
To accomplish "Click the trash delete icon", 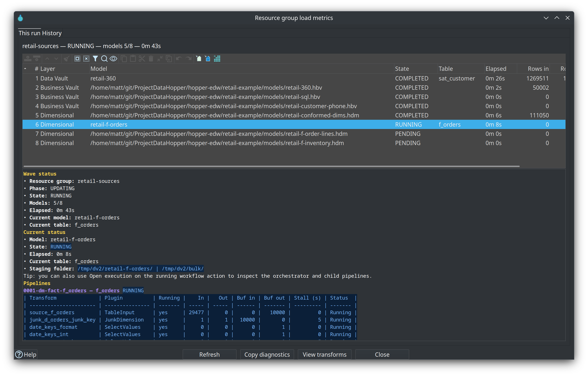I will tap(151, 59).
